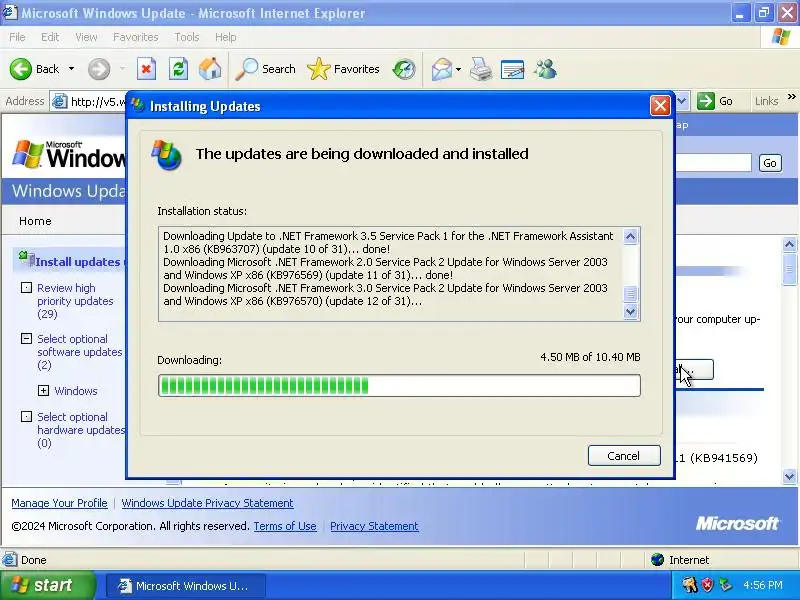This screenshot has height=600, width=800.
Task: Open Select optional software updates link
Action: (80, 352)
